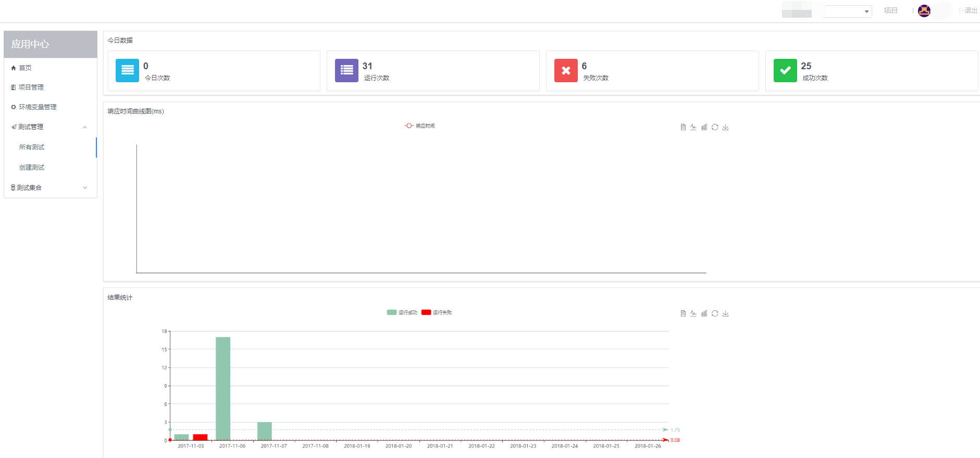This screenshot has height=458, width=980.
Task: Click the 2018-01-19 axis label
Action: 357,446
